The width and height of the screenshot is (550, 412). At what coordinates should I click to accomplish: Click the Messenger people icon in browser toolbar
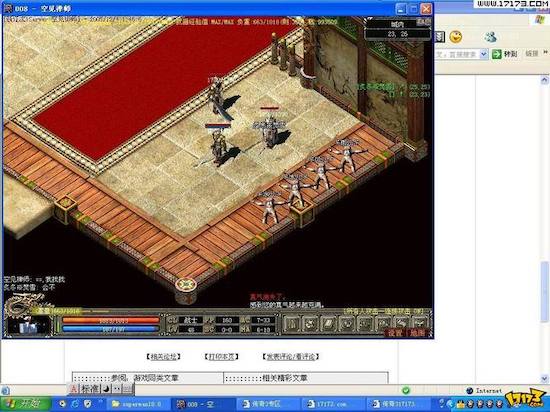click(x=490, y=37)
